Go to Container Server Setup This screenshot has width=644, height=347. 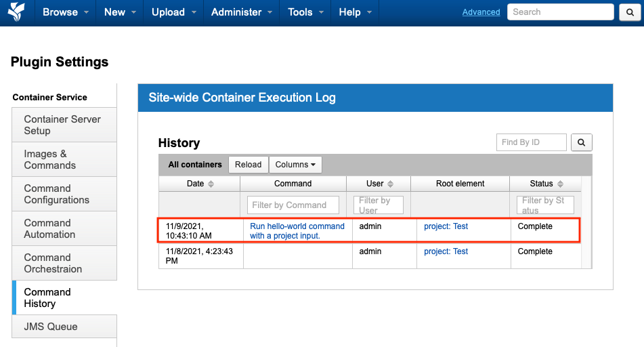coord(62,125)
